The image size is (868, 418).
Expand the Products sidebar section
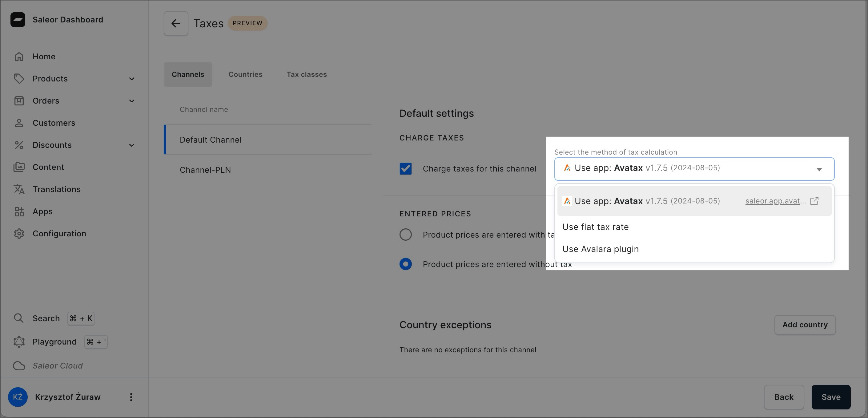pyautogui.click(x=131, y=78)
